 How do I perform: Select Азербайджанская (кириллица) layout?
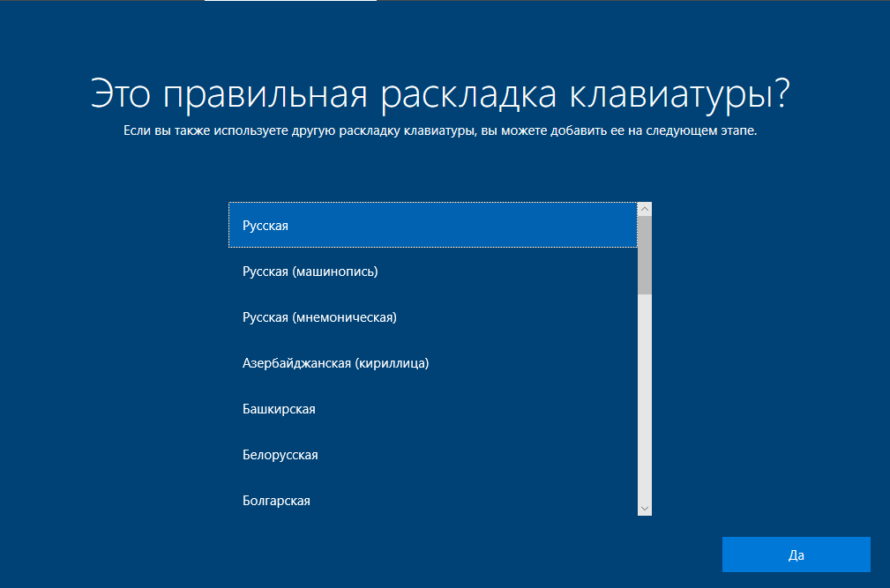click(x=432, y=363)
